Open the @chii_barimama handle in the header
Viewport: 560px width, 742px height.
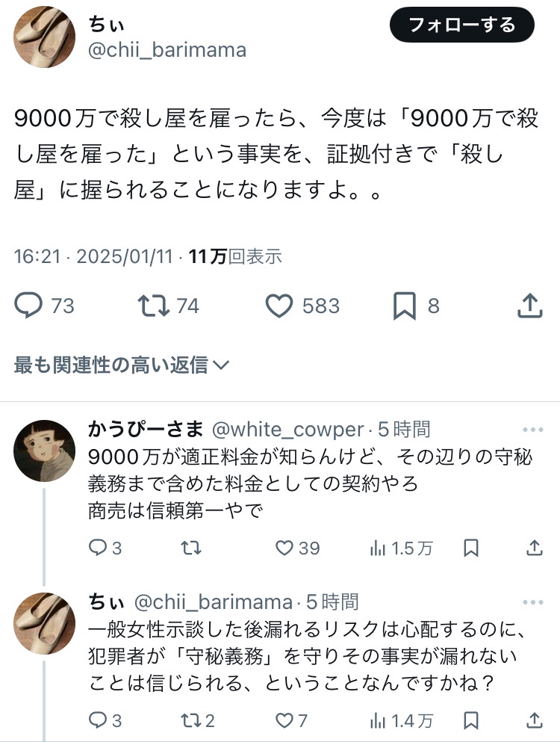167,50
